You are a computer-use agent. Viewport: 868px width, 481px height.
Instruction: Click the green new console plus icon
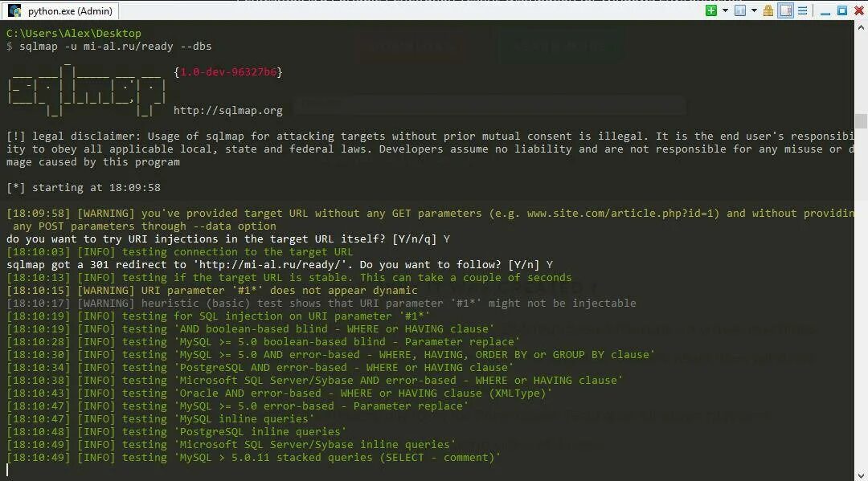click(710, 10)
